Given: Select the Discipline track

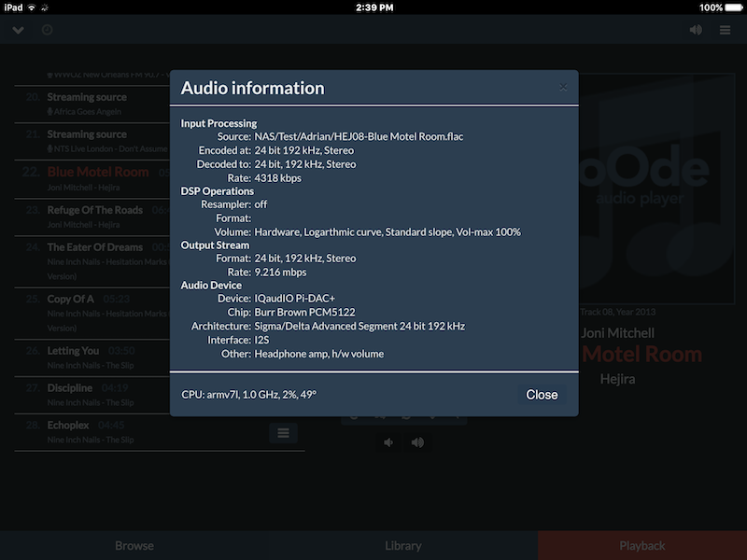Looking at the screenshot, I should pyautogui.click(x=92, y=395).
